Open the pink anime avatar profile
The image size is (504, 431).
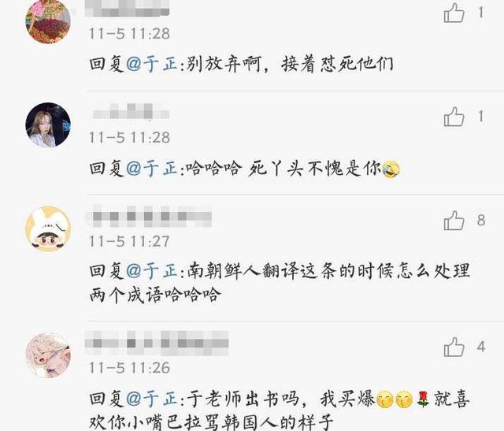tap(48, 355)
